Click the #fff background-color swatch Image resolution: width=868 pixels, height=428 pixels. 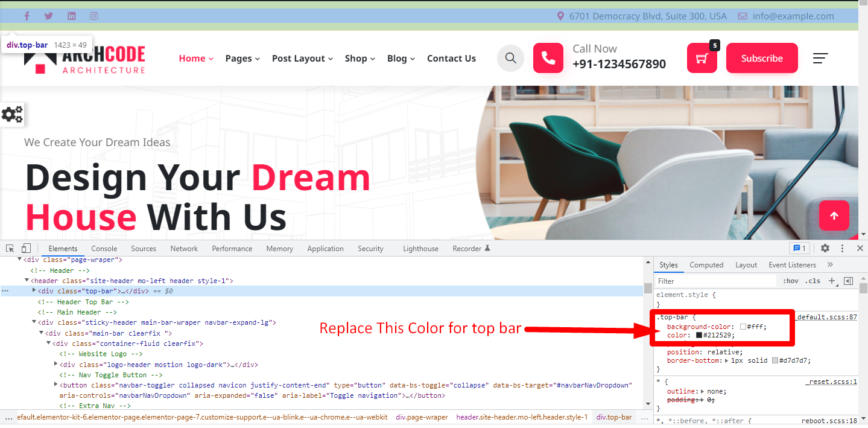pos(743,327)
